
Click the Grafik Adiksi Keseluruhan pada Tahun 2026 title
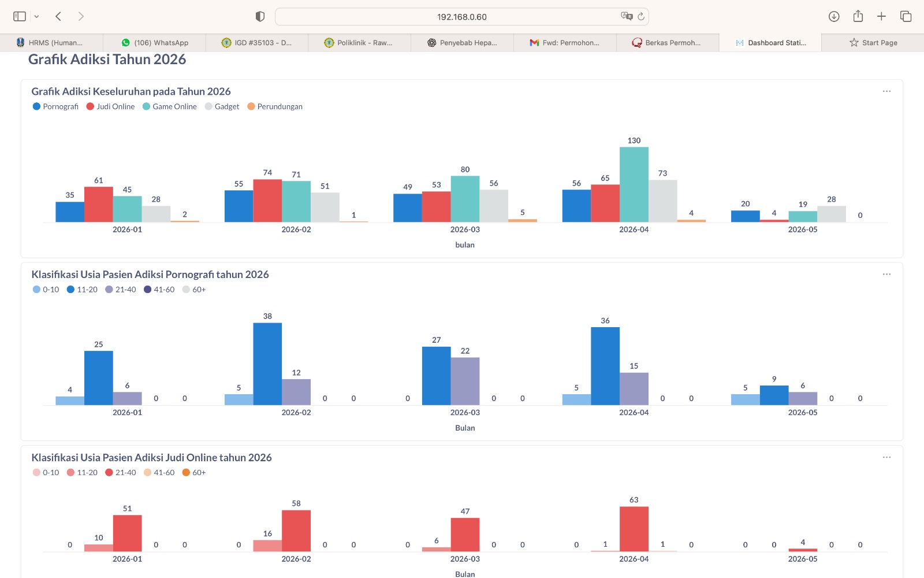(131, 91)
